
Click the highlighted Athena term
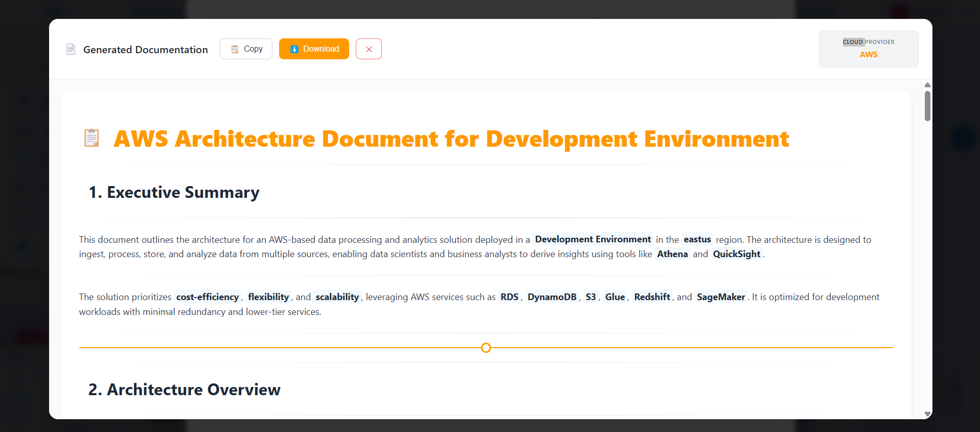pos(672,254)
